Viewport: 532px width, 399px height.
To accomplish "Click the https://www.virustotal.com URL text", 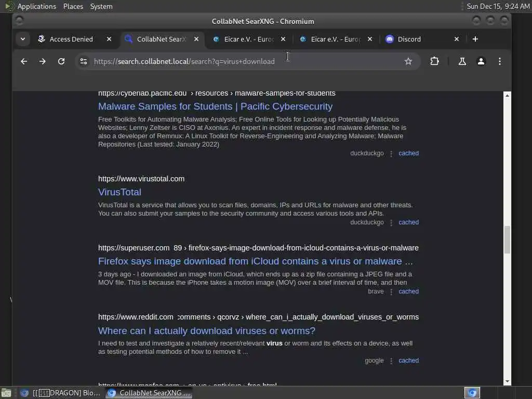I will (x=141, y=179).
